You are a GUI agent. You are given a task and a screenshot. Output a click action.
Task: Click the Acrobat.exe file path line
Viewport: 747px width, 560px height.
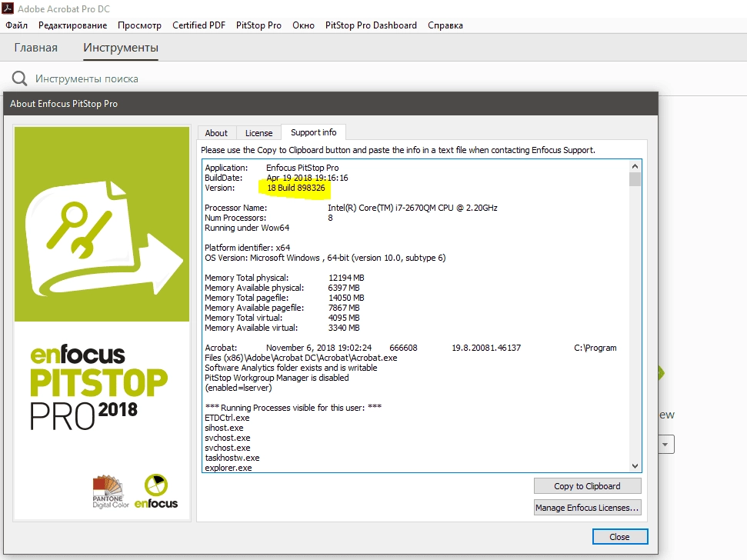tap(301, 358)
